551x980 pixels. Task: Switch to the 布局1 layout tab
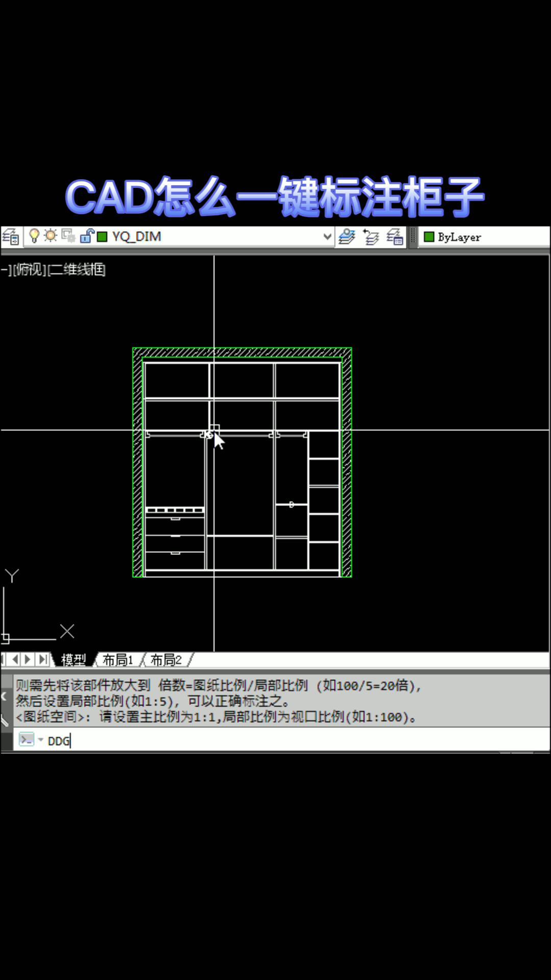click(x=117, y=660)
